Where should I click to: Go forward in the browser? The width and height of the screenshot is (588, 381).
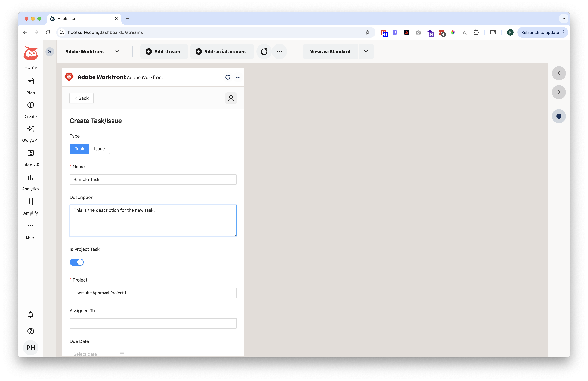pyautogui.click(x=36, y=32)
